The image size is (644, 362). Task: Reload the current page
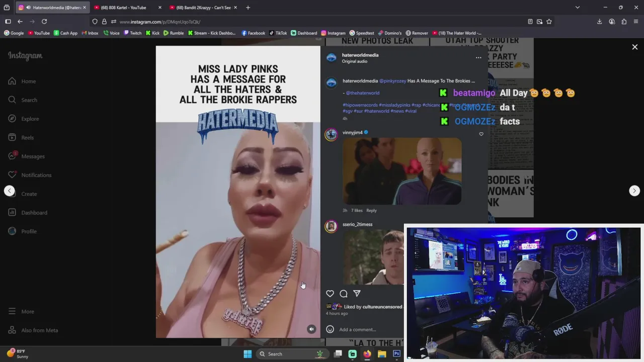[x=44, y=22]
